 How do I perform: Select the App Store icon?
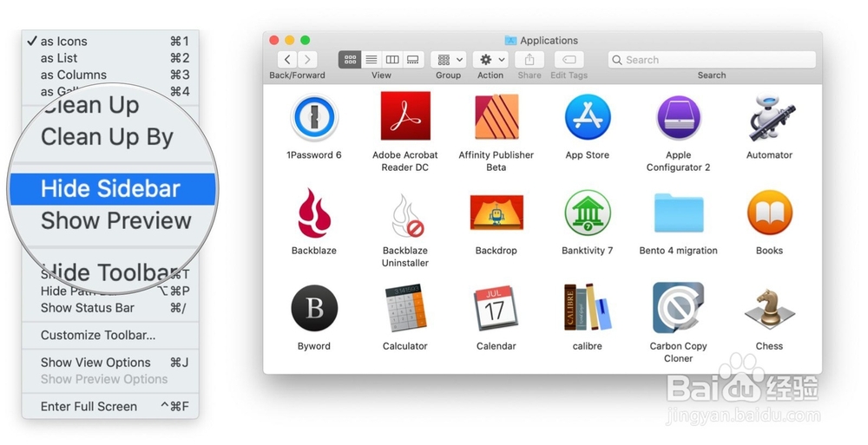[588, 117]
